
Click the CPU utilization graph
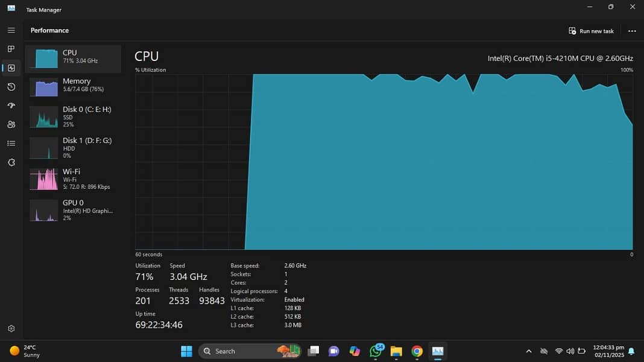384,162
